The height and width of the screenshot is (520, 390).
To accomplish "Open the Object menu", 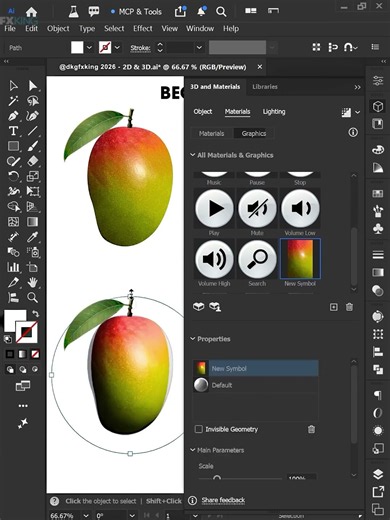I will 58,29.
